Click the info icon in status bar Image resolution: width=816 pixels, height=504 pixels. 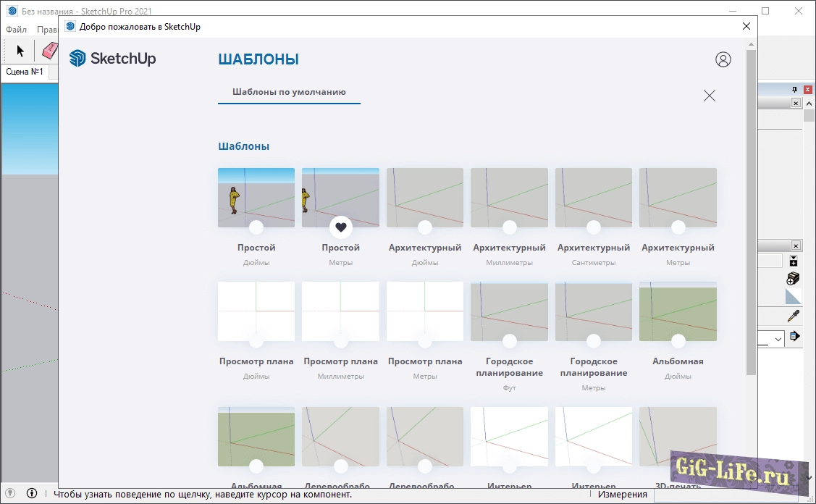32,494
